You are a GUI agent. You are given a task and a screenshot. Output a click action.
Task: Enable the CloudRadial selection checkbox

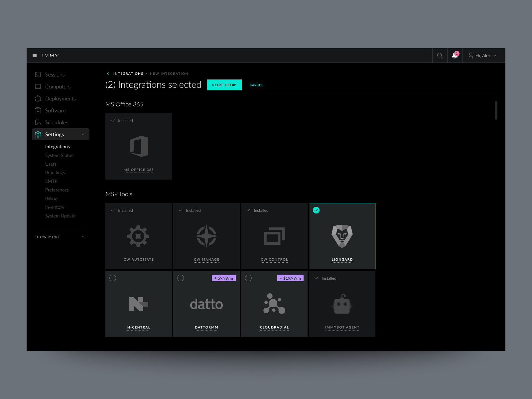[248, 278]
